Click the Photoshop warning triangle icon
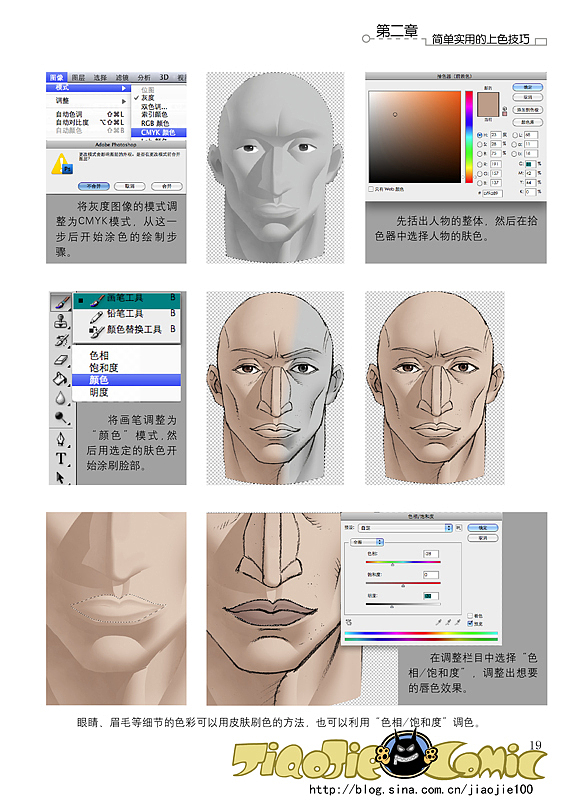The image size is (578, 800). [x=61, y=164]
